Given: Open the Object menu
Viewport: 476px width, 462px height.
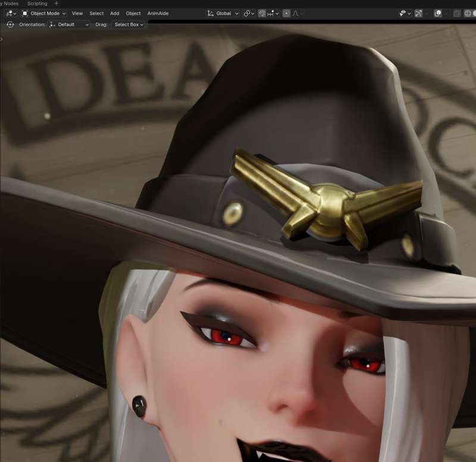Looking at the screenshot, I should point(133,13).
